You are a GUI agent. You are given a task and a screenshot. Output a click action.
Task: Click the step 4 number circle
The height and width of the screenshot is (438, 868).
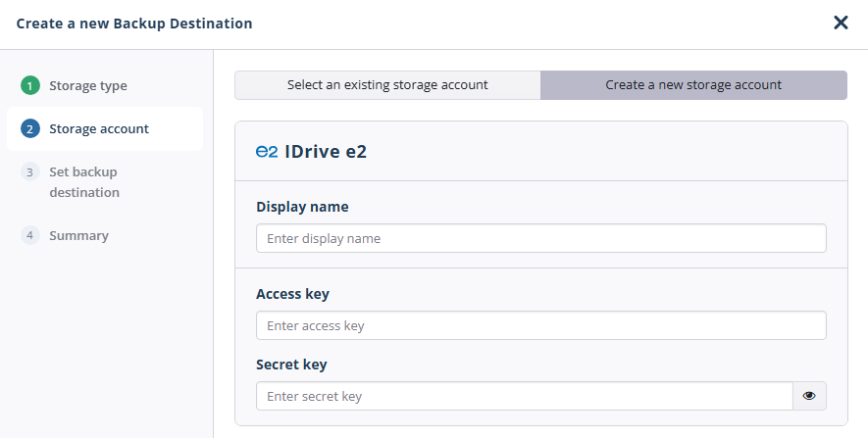pyautogui.click(x=30, y=235)
